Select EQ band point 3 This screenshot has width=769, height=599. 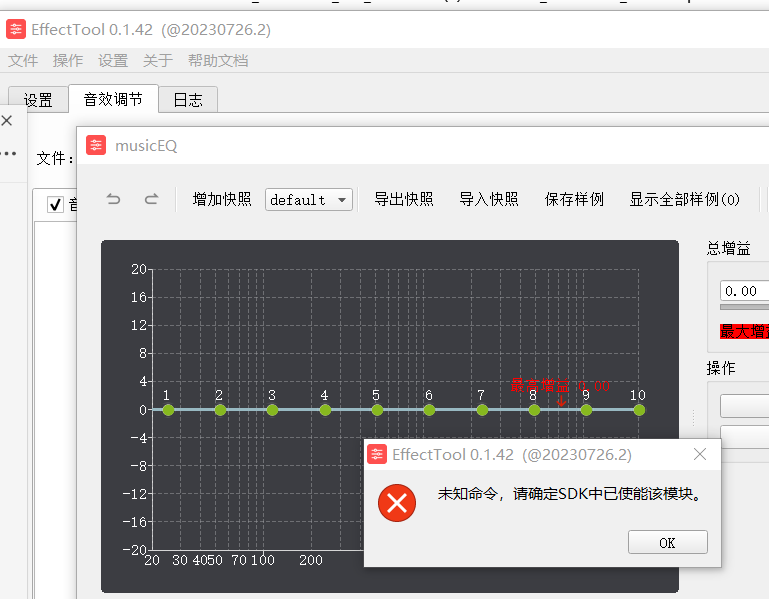(x=272, y=410)
